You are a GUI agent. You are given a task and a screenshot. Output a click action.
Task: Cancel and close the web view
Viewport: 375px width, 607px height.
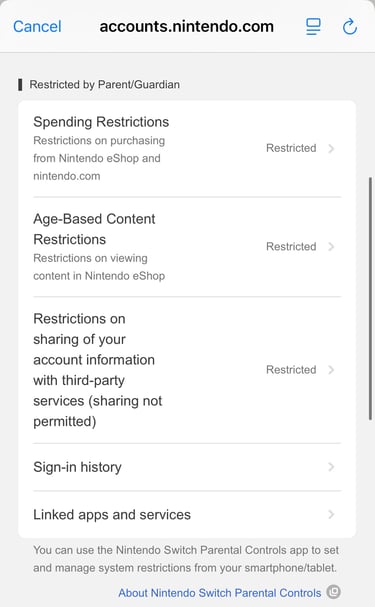tap(37, 27)
